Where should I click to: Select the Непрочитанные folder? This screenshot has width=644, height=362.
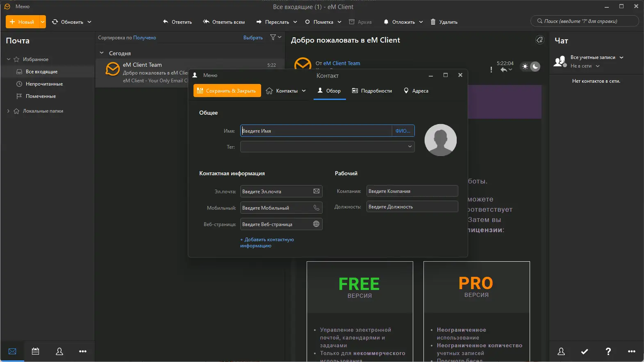(48, 84)
